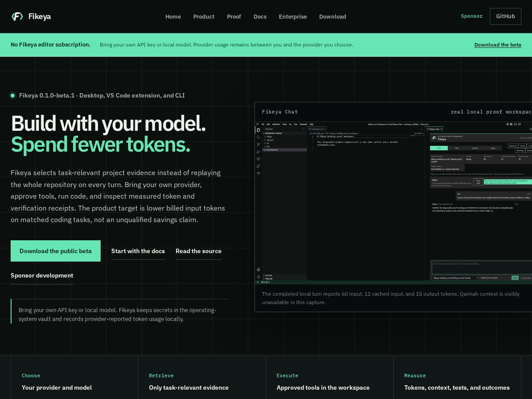
Task: Expand the src folder in embedded screenshot
Action: tap(285, 143)
